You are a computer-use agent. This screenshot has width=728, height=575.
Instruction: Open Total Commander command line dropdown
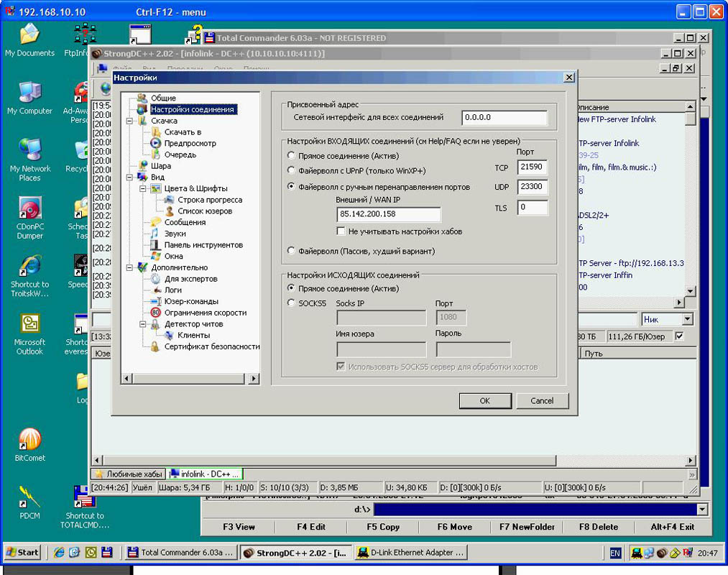point(702,510)
